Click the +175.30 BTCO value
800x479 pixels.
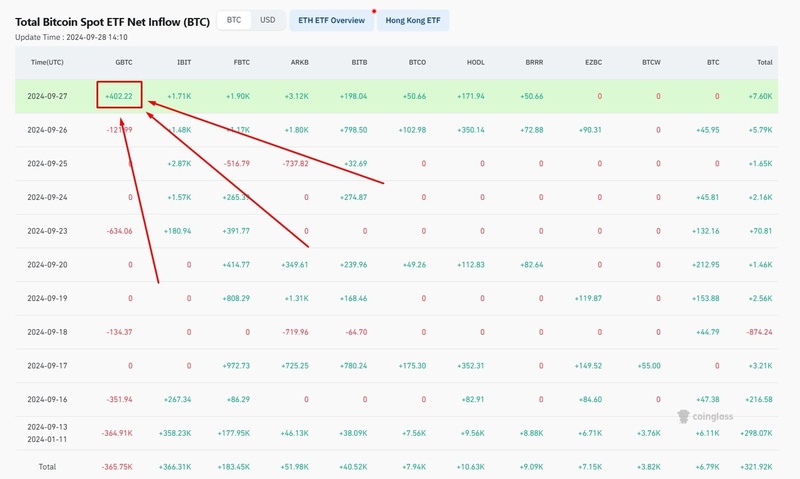coord(412,365)
